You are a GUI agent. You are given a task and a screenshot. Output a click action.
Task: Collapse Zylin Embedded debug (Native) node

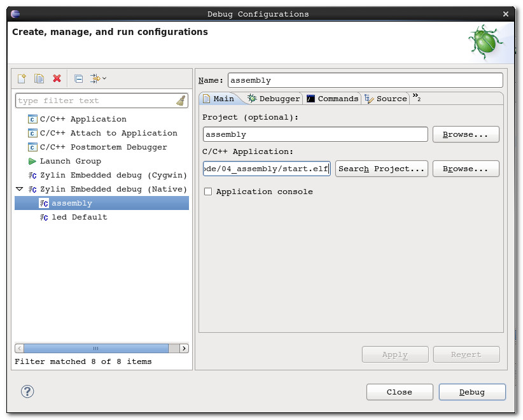19,189
